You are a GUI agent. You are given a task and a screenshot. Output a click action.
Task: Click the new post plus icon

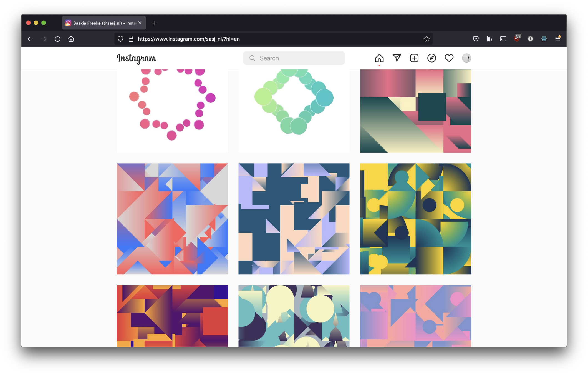coord(414,58)
